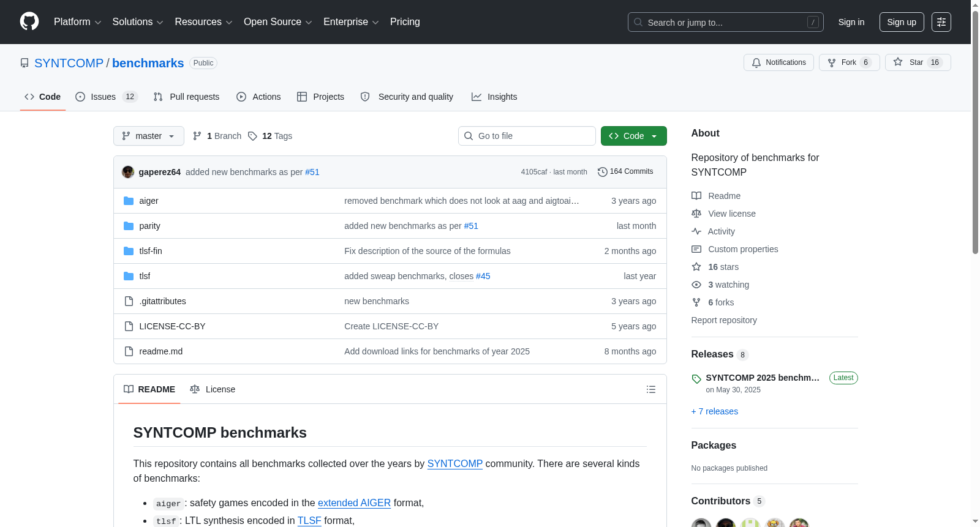Click the branch icon beside 1 Branch
The height and width of the screenshot is (527, 980).
point(197,136)
